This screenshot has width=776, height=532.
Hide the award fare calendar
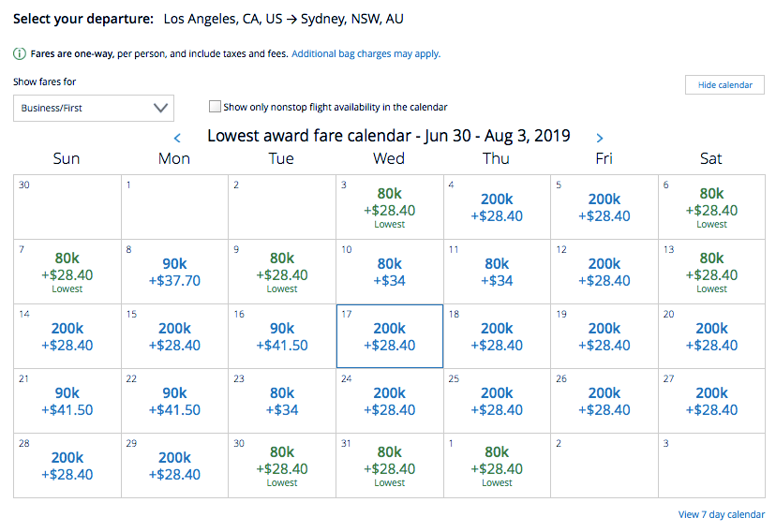[724, 85]
